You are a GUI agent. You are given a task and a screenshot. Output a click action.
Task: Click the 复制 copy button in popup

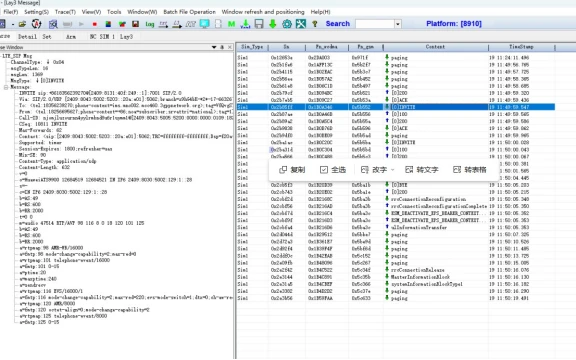(292, 170)
